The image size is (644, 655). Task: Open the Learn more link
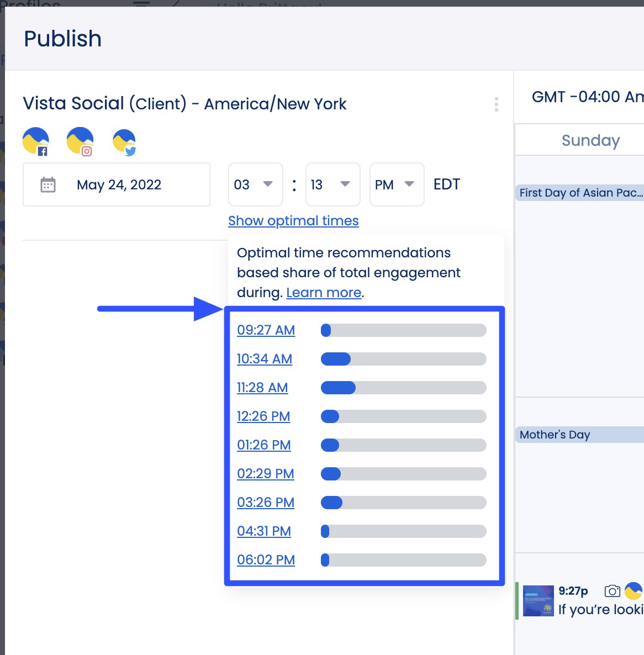[324, 292]
